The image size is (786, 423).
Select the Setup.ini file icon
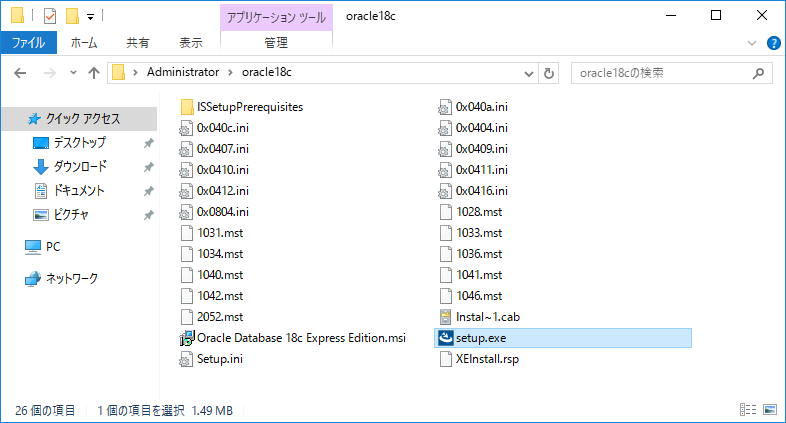(x=186, y=359)
